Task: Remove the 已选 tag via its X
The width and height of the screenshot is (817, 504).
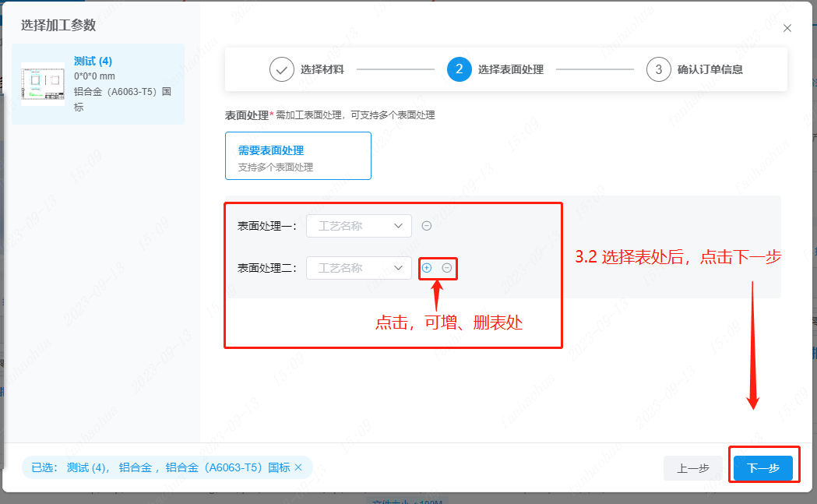Action: coord(298,467)
